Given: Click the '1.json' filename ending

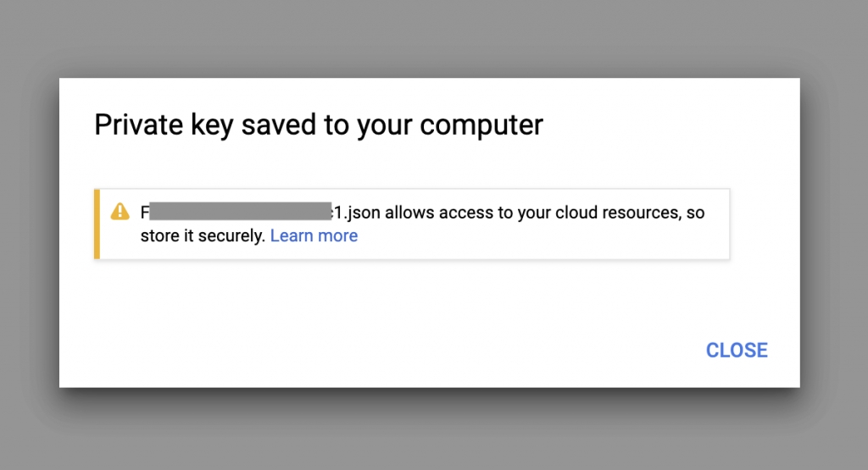Looking at the screenshot, I should (x=357, y=213).
